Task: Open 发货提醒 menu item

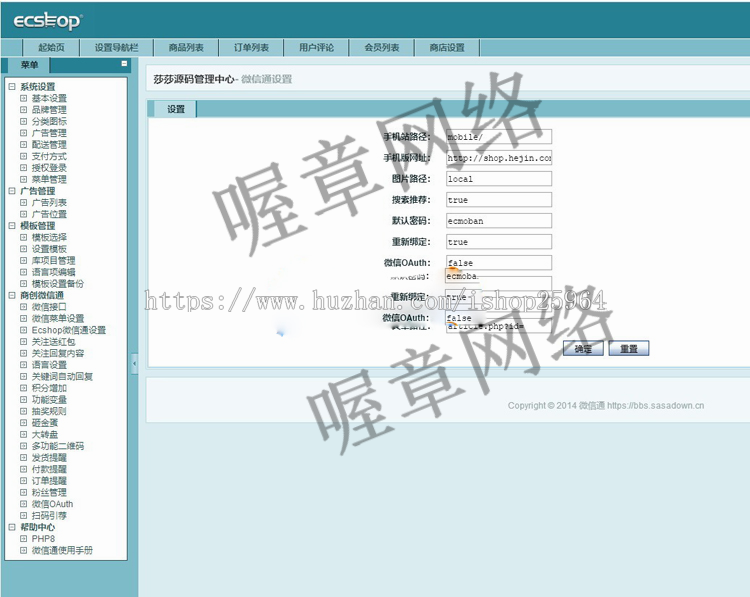Action: [x=49, y=458]
